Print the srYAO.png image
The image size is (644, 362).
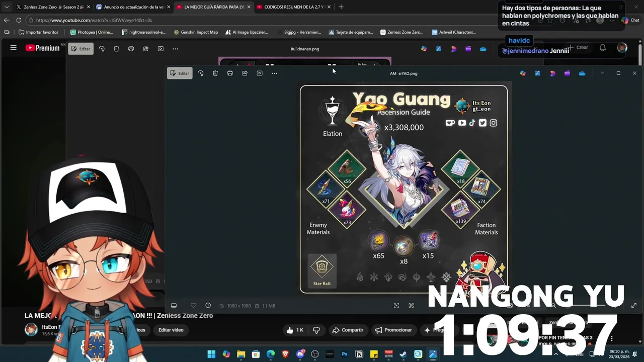[230, 73]
